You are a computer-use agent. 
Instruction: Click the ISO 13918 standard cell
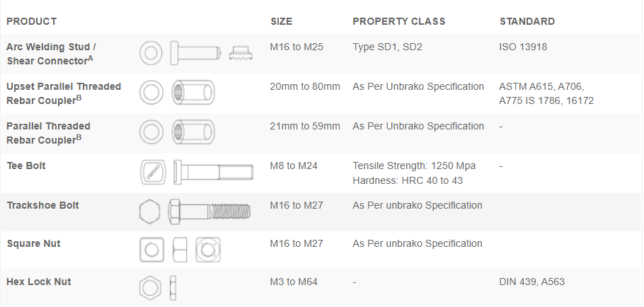coord(523,47)
